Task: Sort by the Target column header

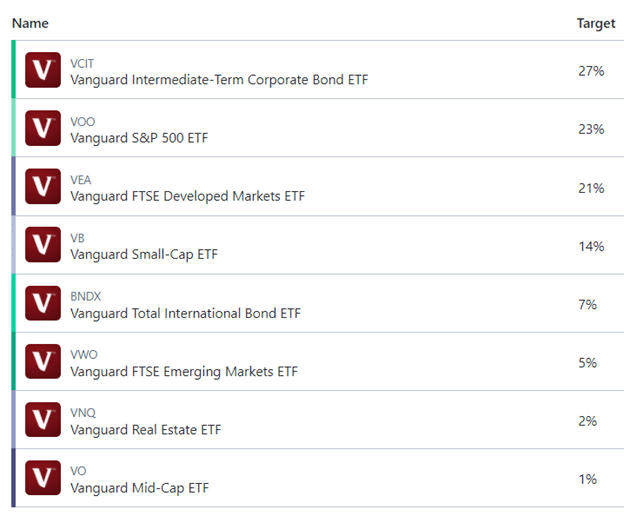Action: pos(596,23)
